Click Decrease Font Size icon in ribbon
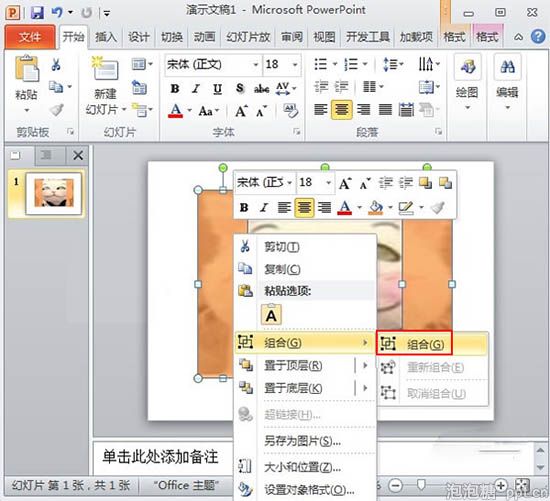550x501 pixels. coord(261,111)
